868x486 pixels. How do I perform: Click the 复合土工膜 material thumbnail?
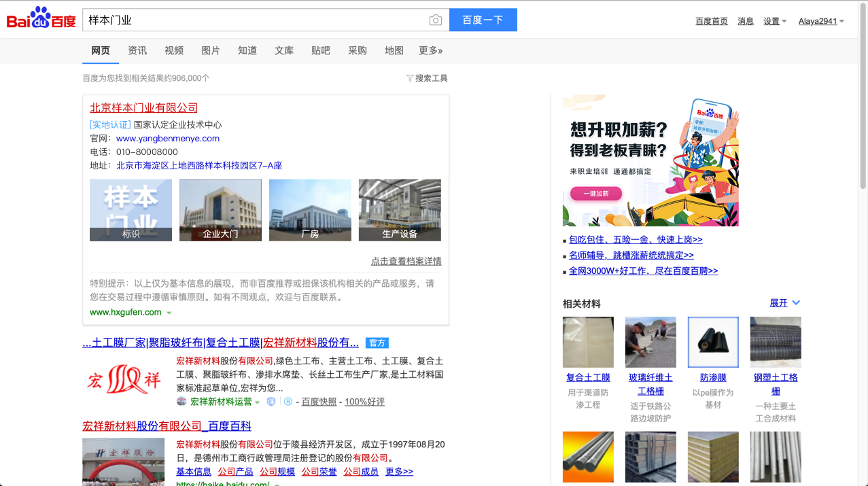click(588, 342)
